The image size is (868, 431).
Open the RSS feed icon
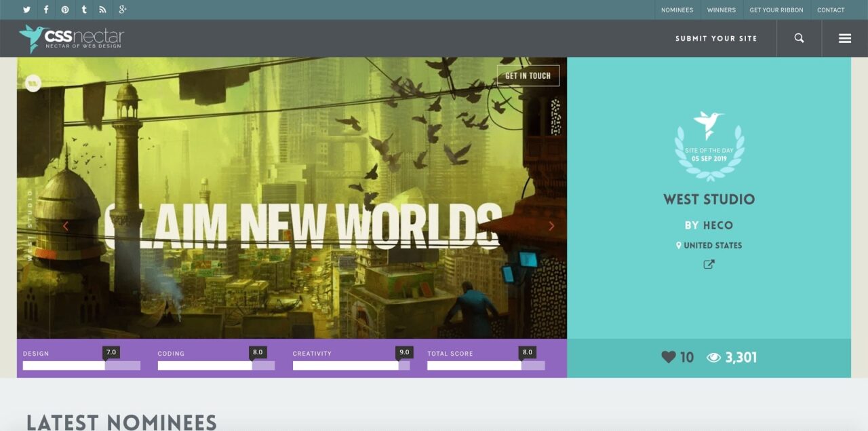(x=103, y=10)
